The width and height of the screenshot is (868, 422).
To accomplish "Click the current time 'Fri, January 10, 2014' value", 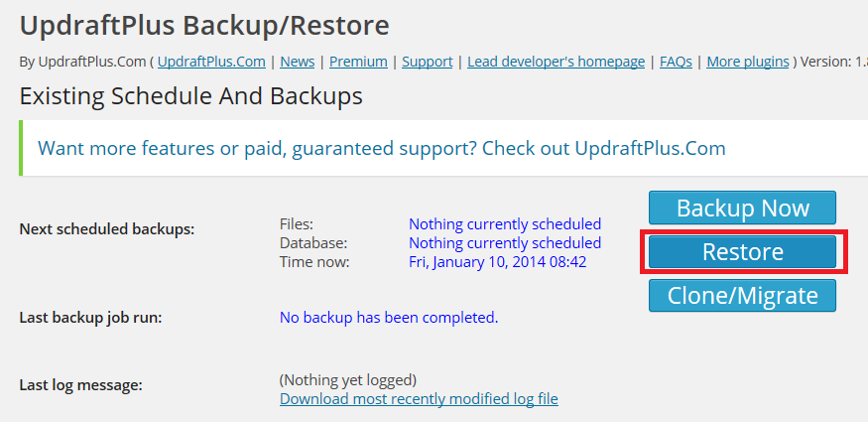I will pyautogui.click(x=498, y=262).
